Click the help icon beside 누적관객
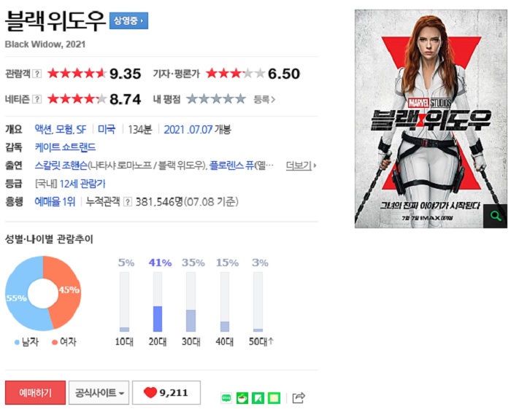Viewport: 511px width, 420px height. coord(128,202)
